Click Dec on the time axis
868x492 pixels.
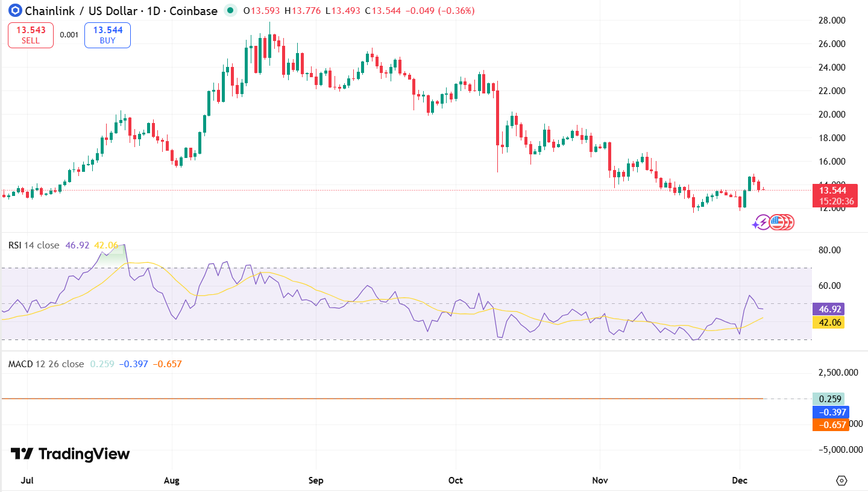point(740,481)
